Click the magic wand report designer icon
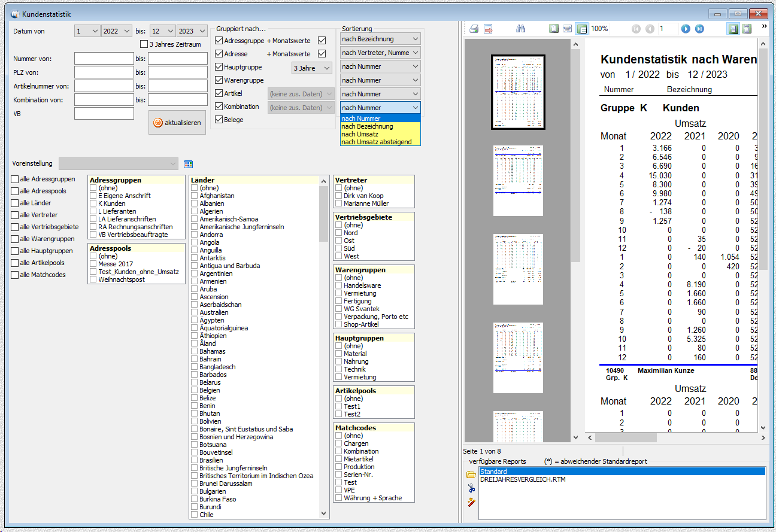776x532 pixels. point(471,502)
